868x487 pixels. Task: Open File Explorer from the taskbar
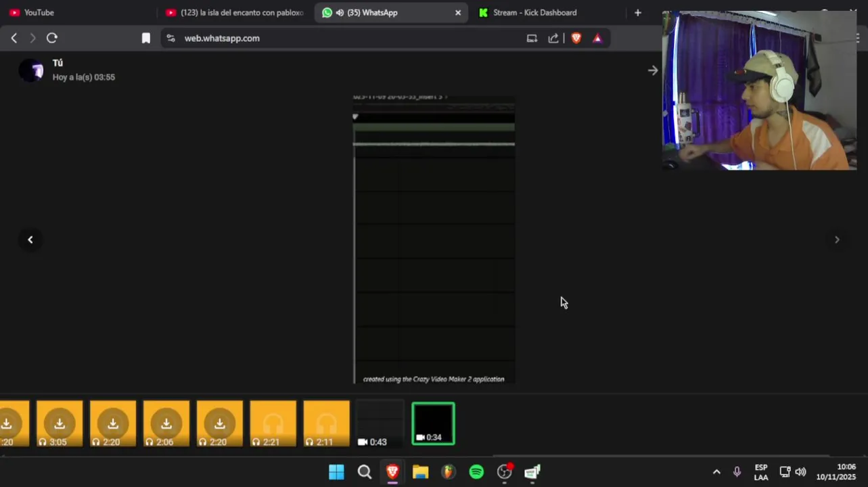coord(421,472)
